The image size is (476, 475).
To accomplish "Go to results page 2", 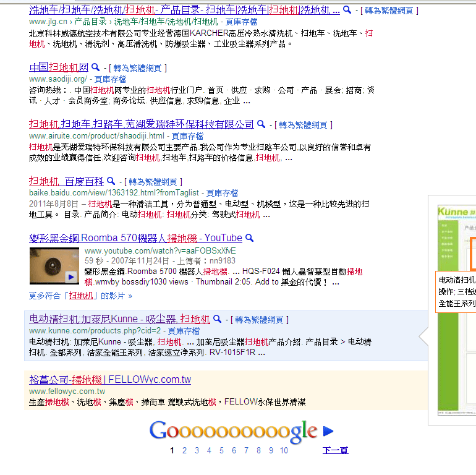I will [x=184, y=450].
